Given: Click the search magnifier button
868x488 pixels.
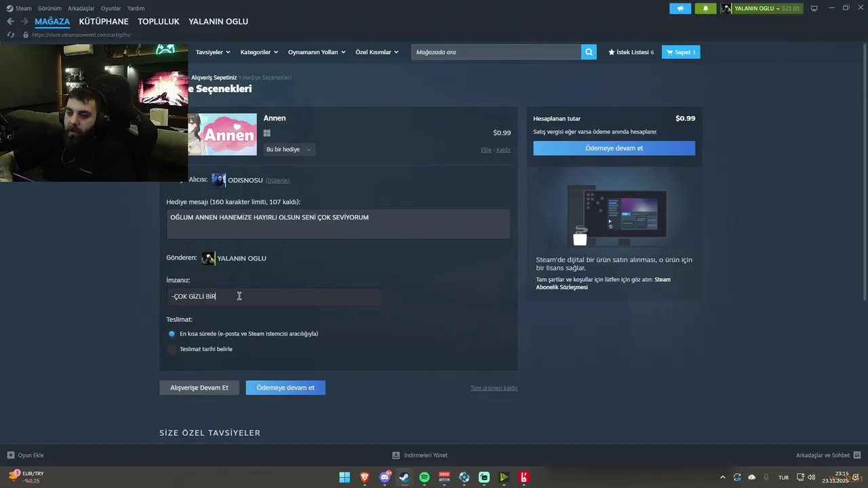Looking at the screenshot, I should pos(589,52).
